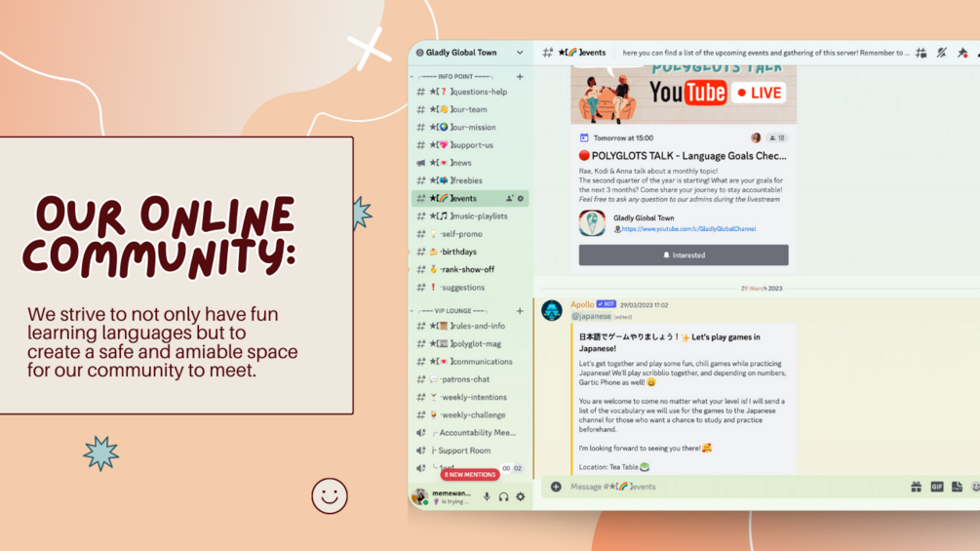Click the message attachment plus icon

556,487
